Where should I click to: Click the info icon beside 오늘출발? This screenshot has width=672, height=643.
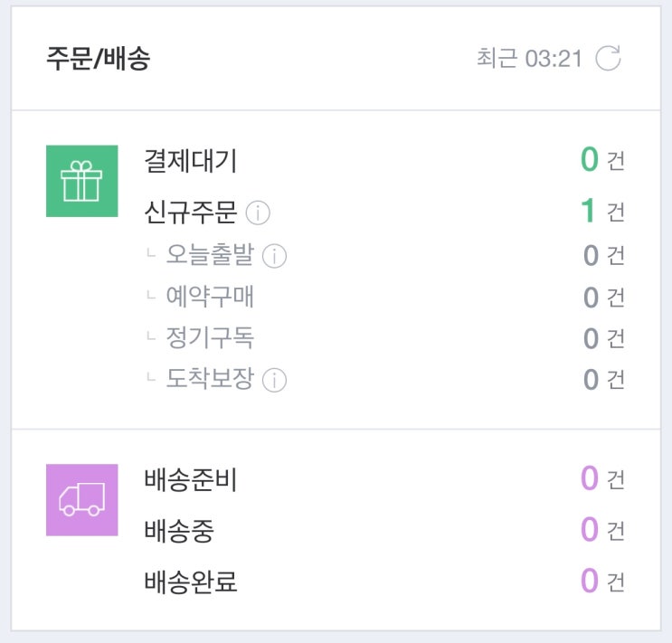click(274, 256)
